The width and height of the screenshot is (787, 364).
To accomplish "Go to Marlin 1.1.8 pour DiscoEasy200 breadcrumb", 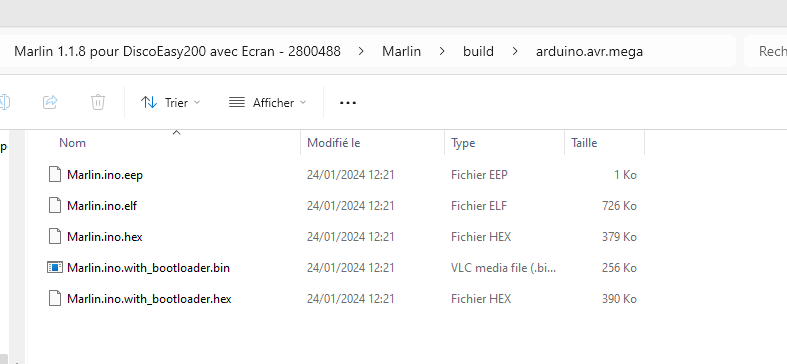I will click(177, 51).
